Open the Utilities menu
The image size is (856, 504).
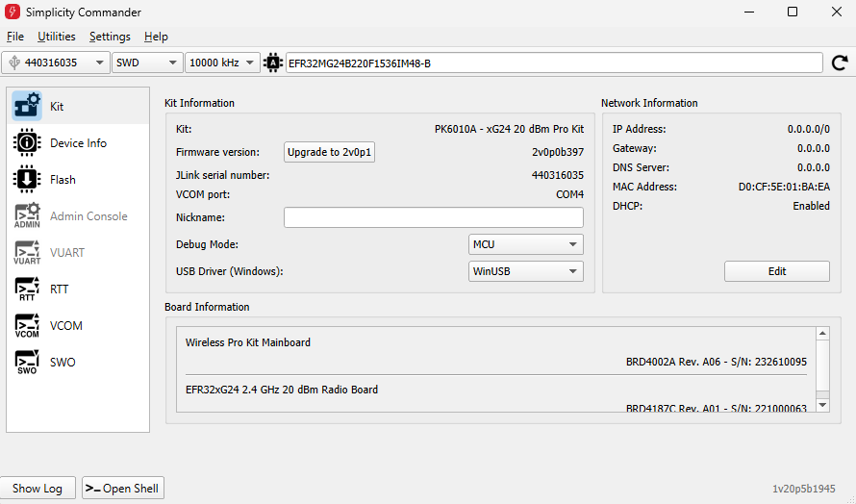click(57, 37)
